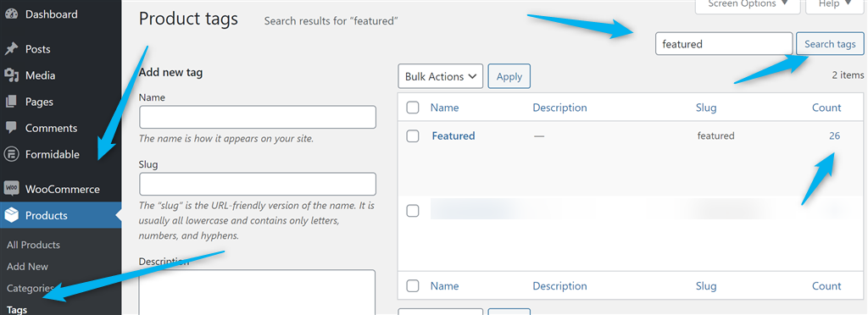Image resolution: width=868 pixels, height=315 pixels.
Task: Click the WooCommerce logo icon
Action: click(11, 189)
